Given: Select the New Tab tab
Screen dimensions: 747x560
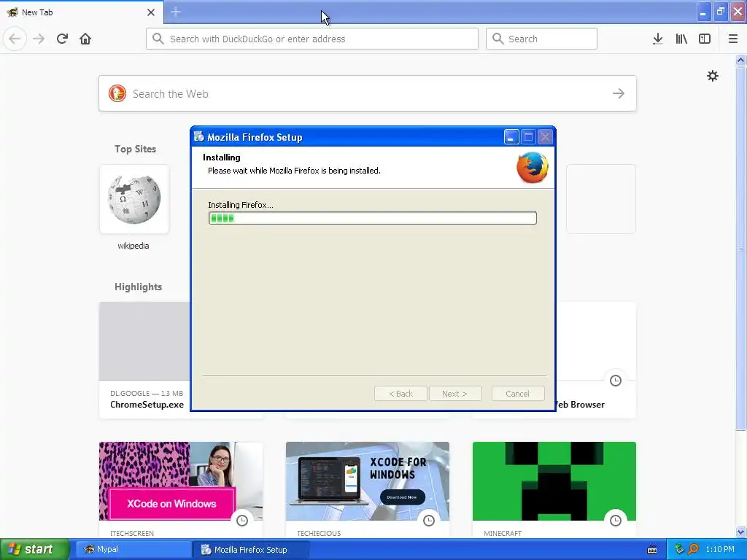Looking at the screenshot, I should (82, 12).
